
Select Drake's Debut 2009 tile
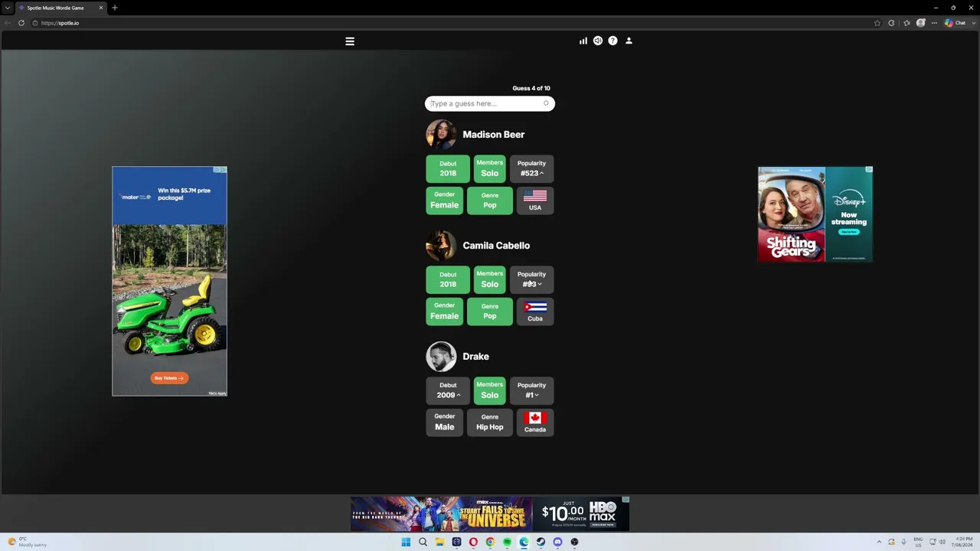[x=448, y=390]
